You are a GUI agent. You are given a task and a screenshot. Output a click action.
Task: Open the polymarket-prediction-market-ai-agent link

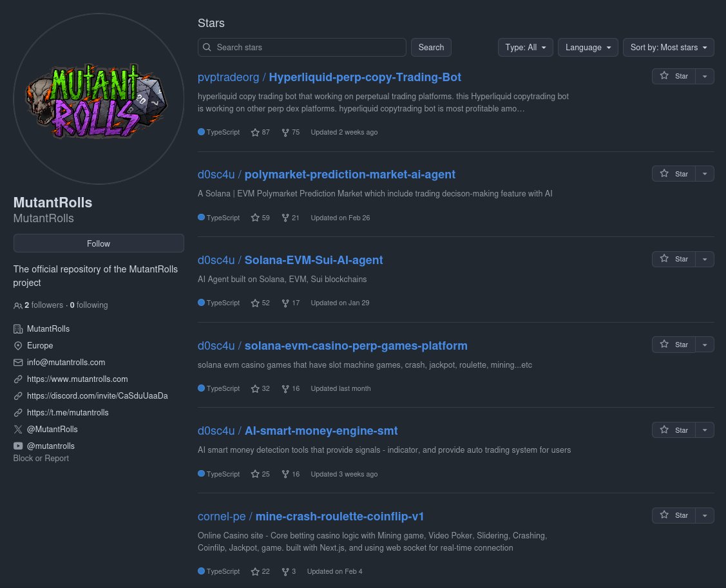(x=327, y=175)
